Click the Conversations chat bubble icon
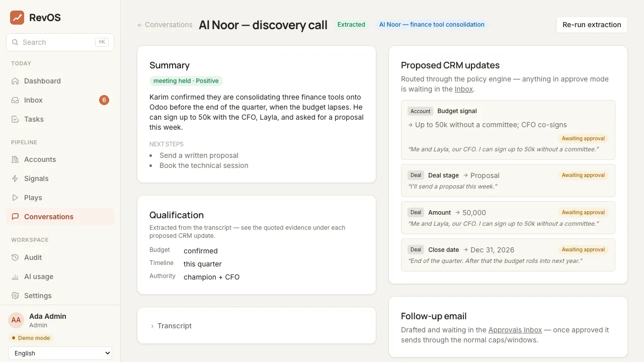The width and height of the screenshot is (644, 362). pyautogui.click(x=15, y=217)
